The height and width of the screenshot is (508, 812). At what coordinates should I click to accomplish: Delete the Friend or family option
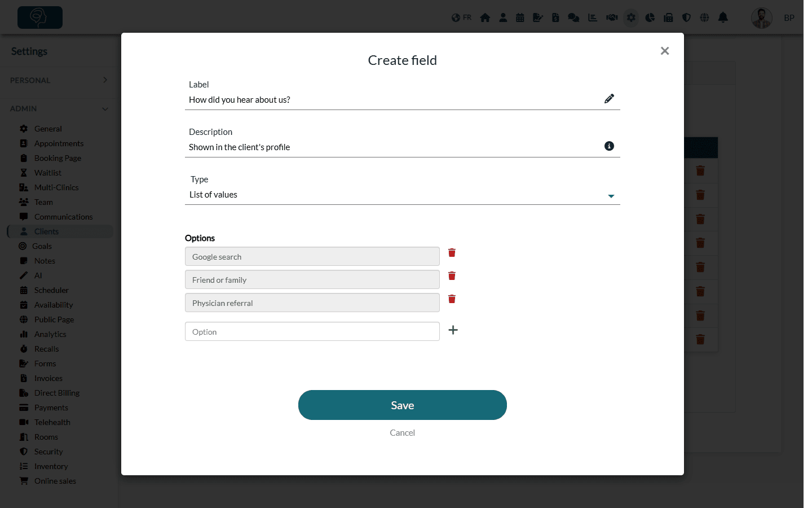click(452, 276)
